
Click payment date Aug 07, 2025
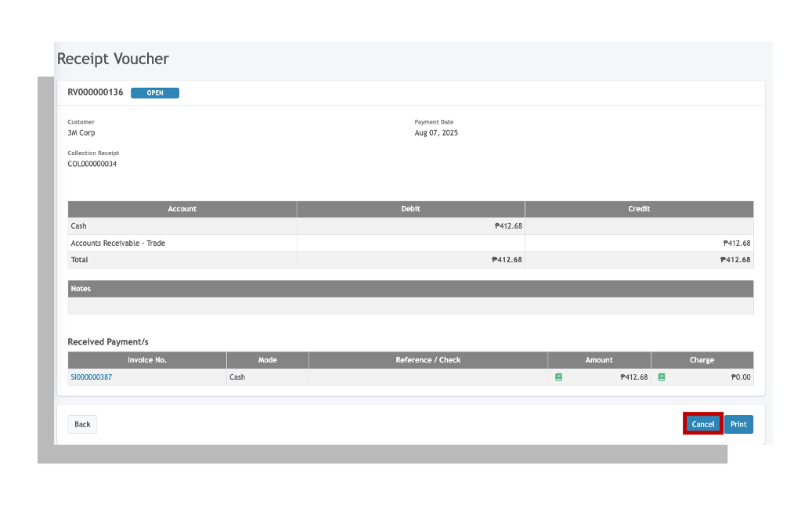pyautogui.click(x=436, y=132)
